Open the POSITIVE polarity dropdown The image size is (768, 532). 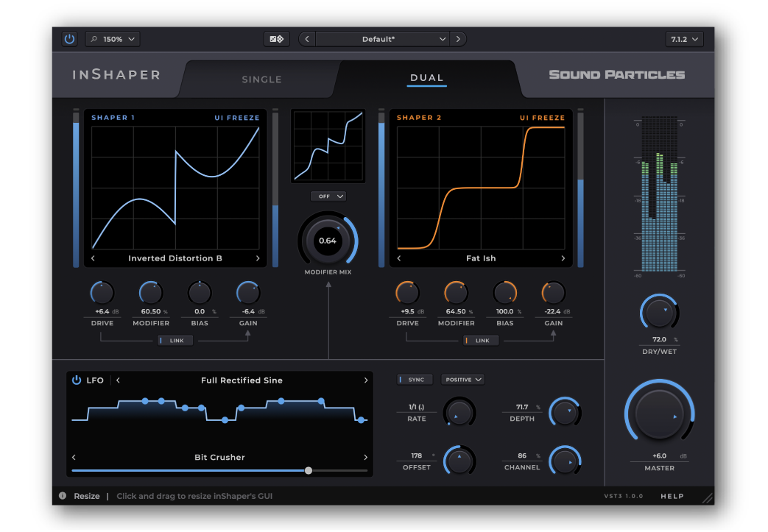coord(462,380)
